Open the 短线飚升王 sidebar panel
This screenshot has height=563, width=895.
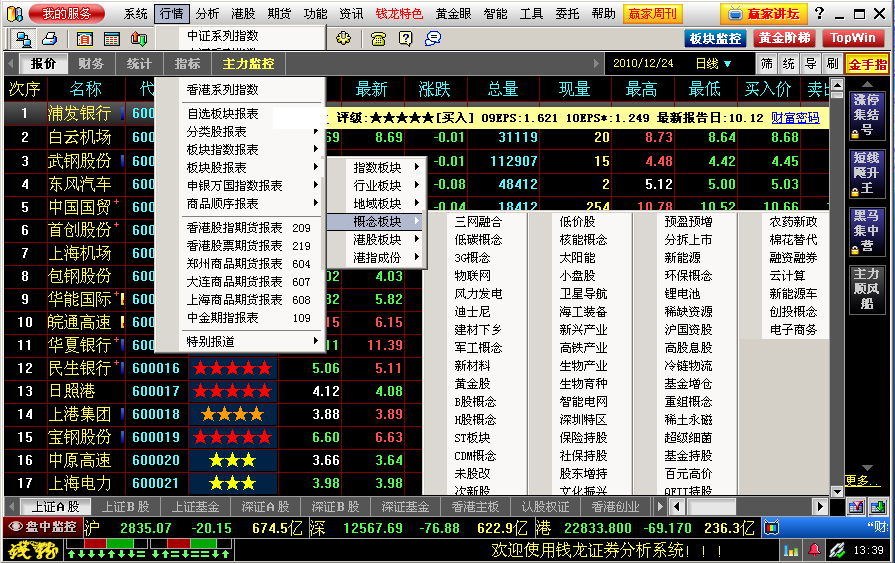tap(866, 174)
